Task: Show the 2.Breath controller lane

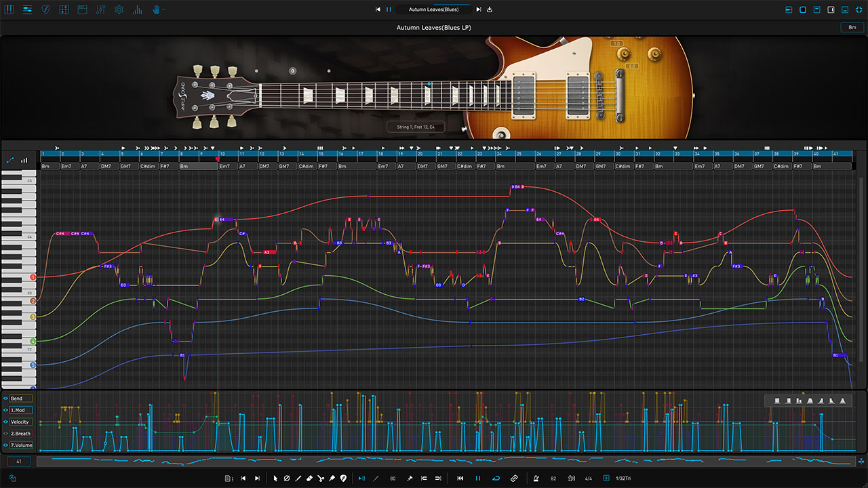Action: point(5,433)
